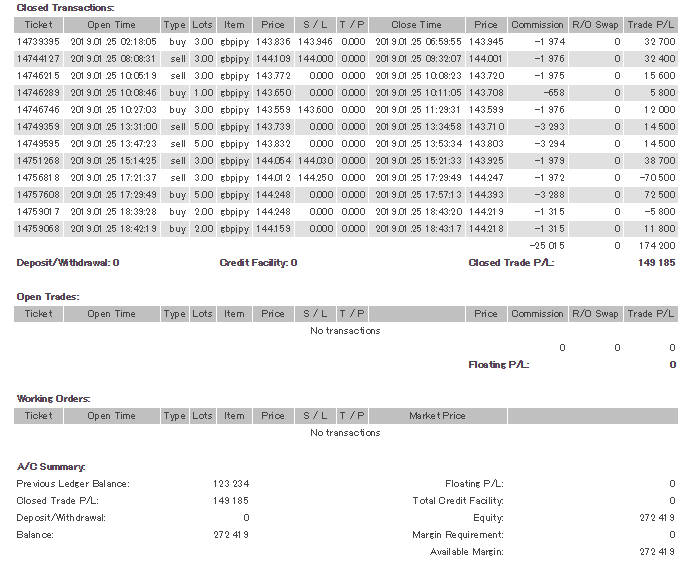Click the A/C Summary section heading
This screenshot has height=561, width=695.
coord(51,467)
